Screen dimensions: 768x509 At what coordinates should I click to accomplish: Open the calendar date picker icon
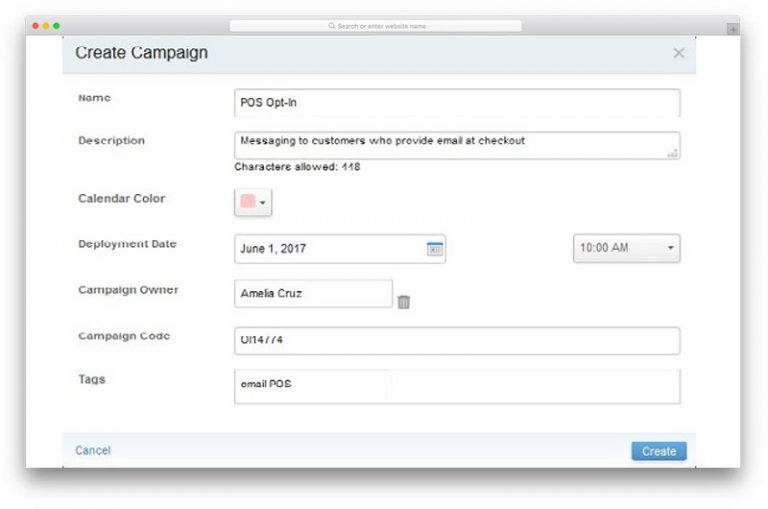[434, 249]
